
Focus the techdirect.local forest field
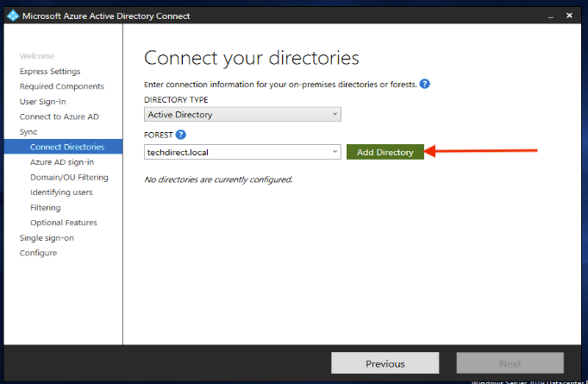coord(242,152)
